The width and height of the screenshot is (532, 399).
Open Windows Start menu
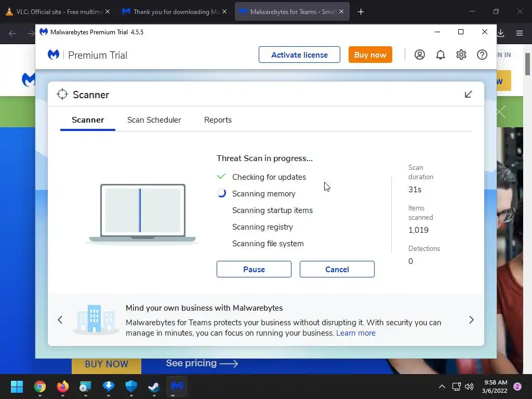(x=17, y=387)
